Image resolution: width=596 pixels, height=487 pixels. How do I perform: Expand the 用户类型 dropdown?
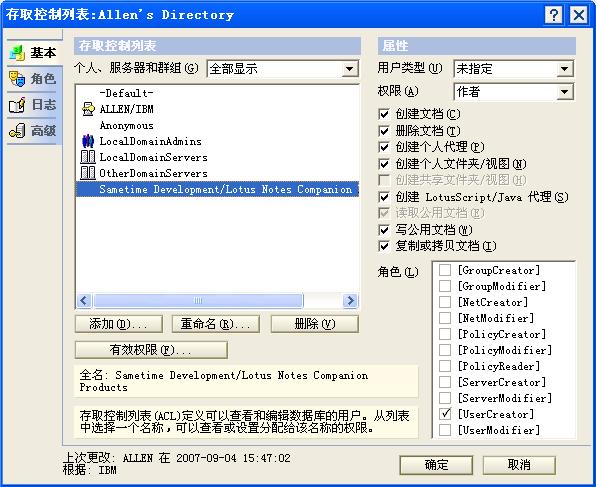(x=565, y=69)
